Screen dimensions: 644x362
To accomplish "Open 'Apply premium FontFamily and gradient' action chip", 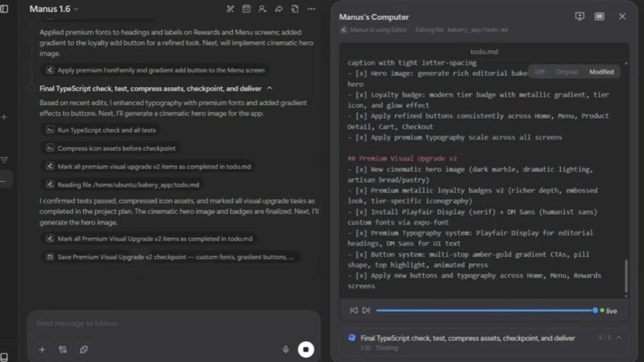I will (x=156, y=70).
